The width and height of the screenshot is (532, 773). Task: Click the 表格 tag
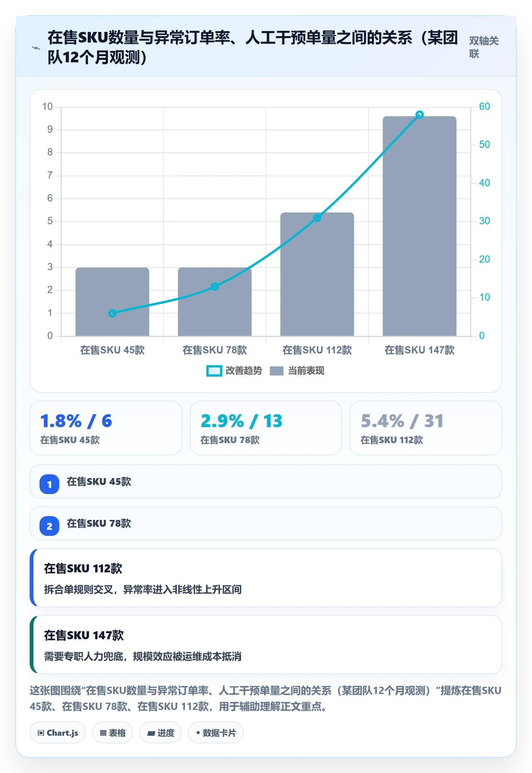click(x=112, y=733)
